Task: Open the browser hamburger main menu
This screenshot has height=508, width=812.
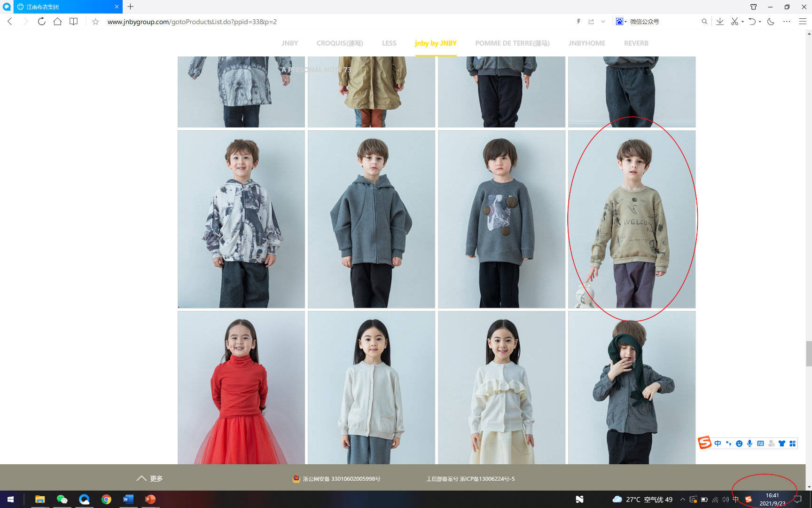Action: 803,22
